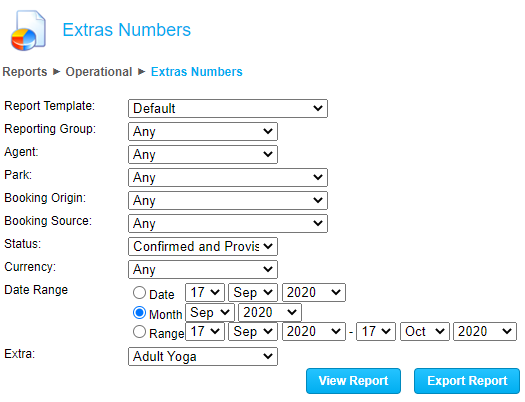Click the View Report button
The height and width of the screenshot is (402, 525).
353,381
